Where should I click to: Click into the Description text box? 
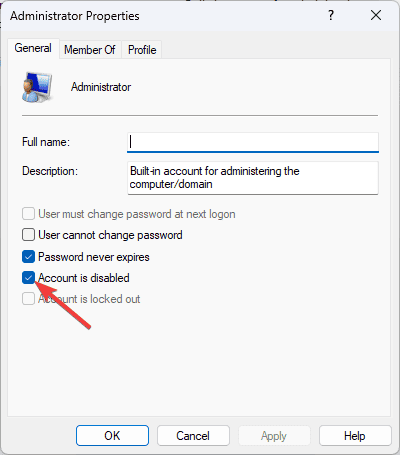[253, 178]
